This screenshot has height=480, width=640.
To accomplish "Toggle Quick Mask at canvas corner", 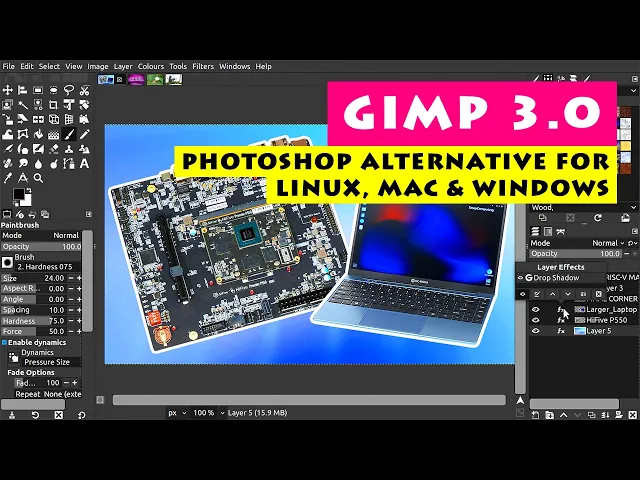I will coord(100,400).
